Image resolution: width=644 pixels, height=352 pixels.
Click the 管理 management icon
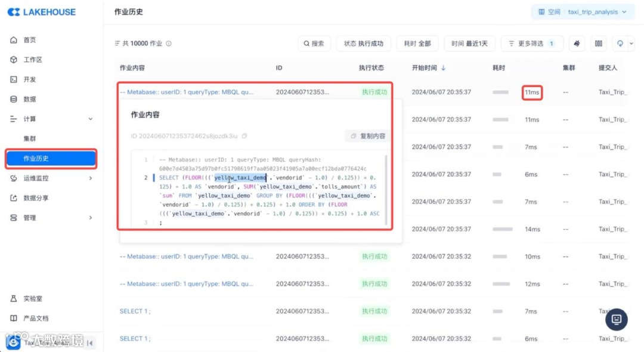14,218
